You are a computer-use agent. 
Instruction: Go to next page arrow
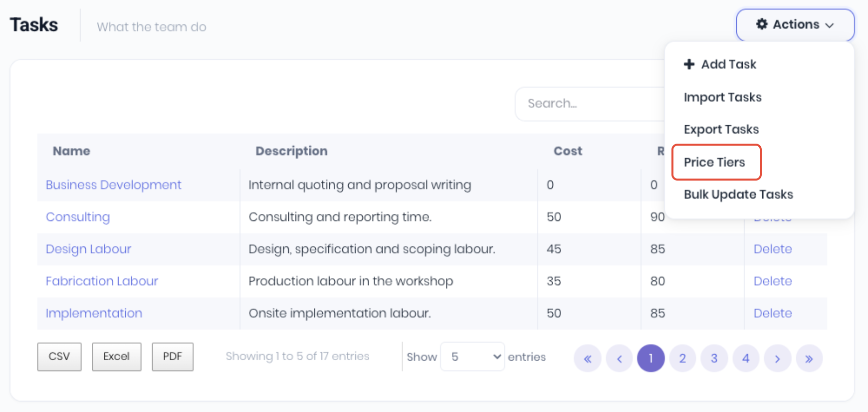[777, 359]
